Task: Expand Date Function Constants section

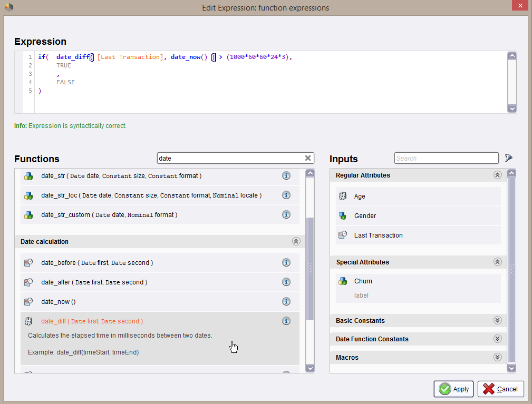Action: [497, 339]
